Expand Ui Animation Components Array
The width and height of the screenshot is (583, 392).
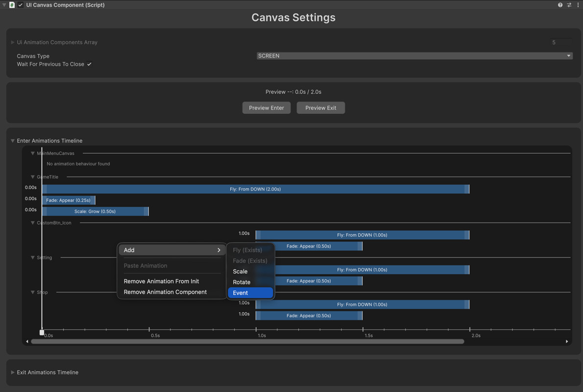[x=13, y=43]
